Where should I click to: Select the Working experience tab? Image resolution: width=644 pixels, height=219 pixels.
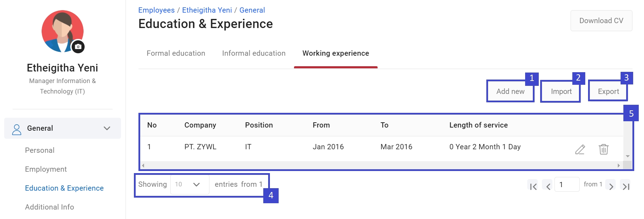336,53
